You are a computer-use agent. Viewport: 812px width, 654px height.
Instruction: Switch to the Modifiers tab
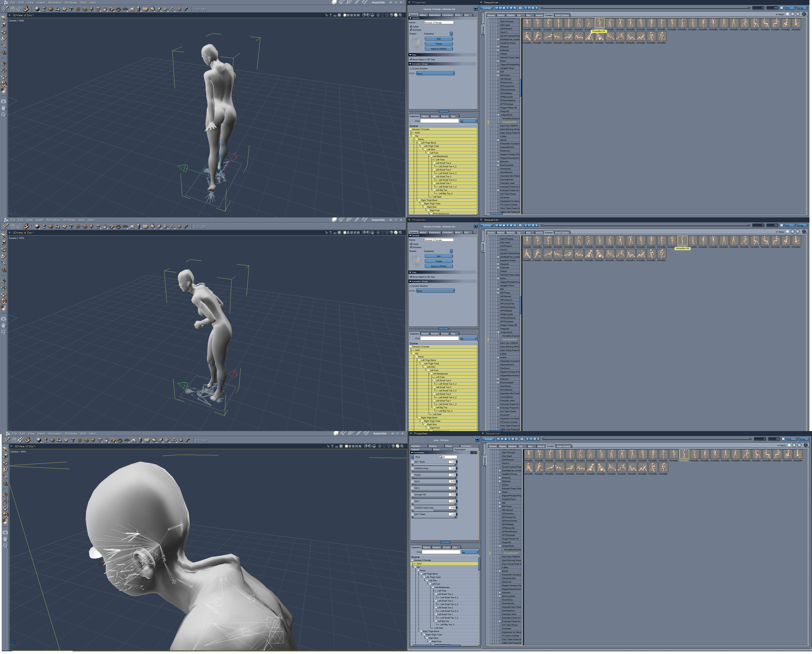point(416,446)
